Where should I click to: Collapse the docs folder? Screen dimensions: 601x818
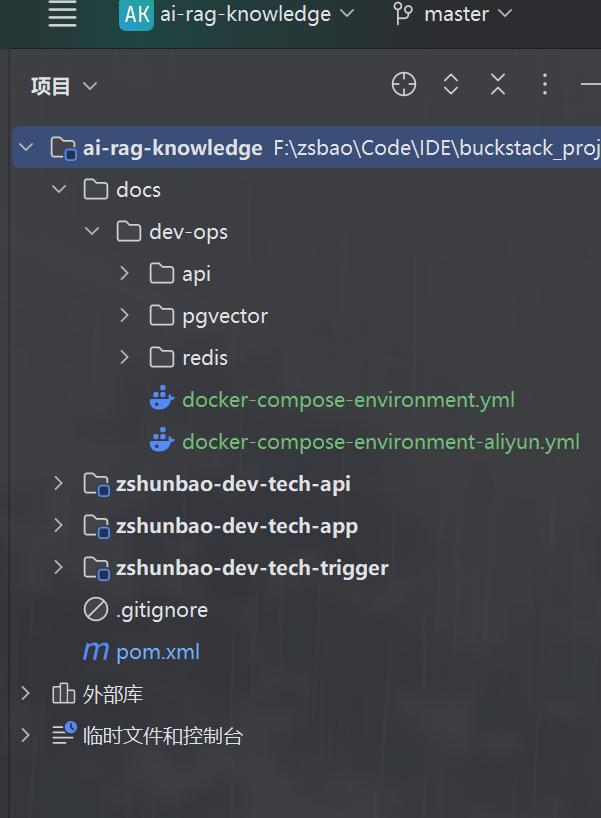click(60, 190)
